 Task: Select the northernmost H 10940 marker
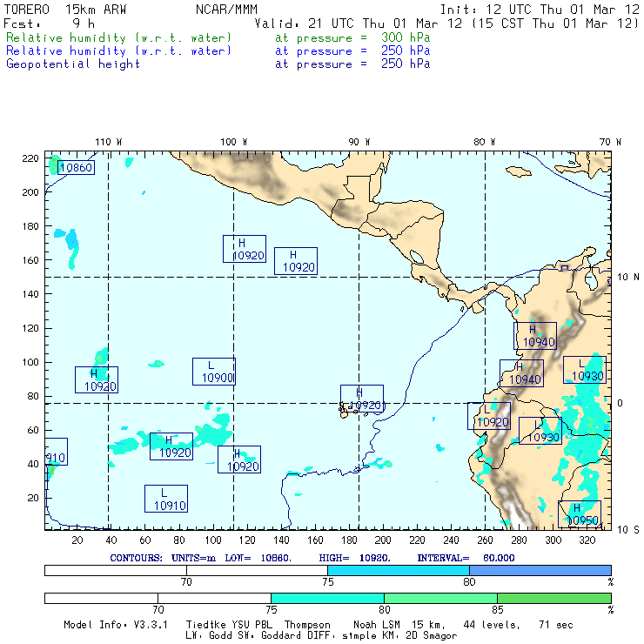coord(534,336)
